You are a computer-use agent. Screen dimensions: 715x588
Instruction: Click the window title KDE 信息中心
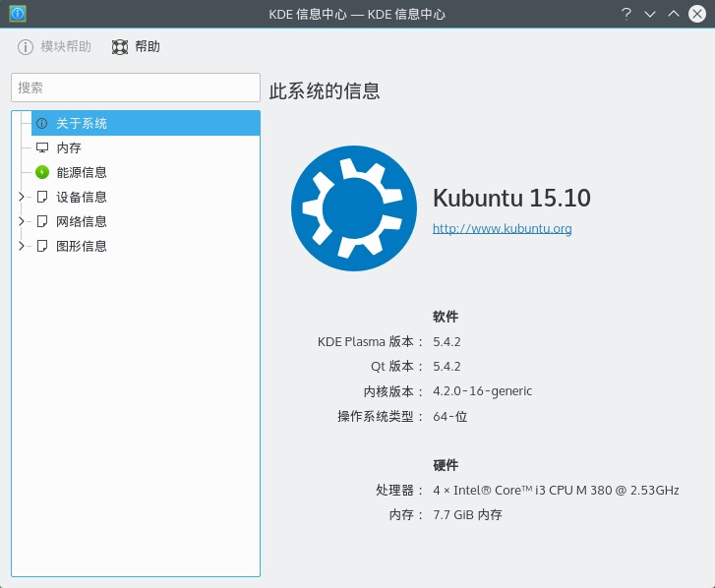point(357,14)
